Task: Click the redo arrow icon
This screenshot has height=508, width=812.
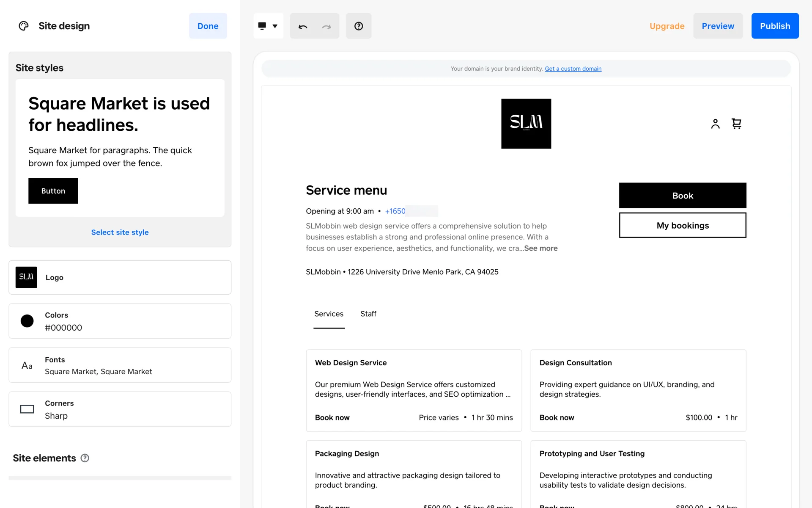Action: tap(326, 26)
